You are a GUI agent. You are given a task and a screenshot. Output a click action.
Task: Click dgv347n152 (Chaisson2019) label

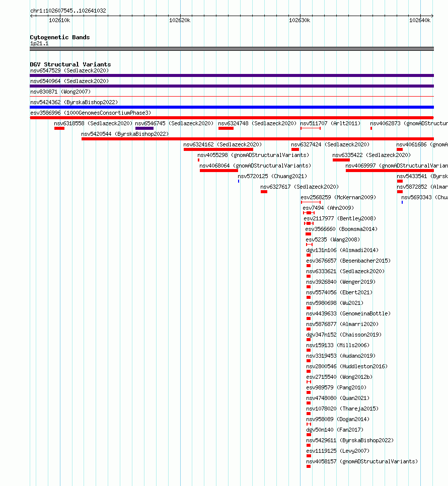[x=344, y=335]
